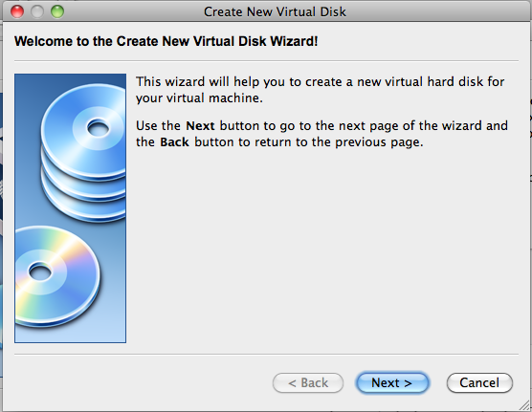
Task: Click the 'This wizard will help you' paragraph
Action: pyautogui.click(x=320, y=90)
